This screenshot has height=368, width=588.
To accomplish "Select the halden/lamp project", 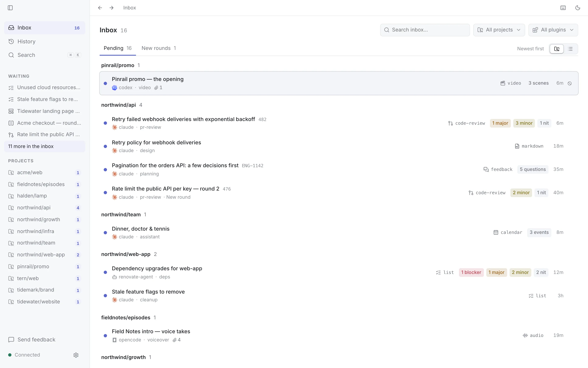I will [45, 196].
